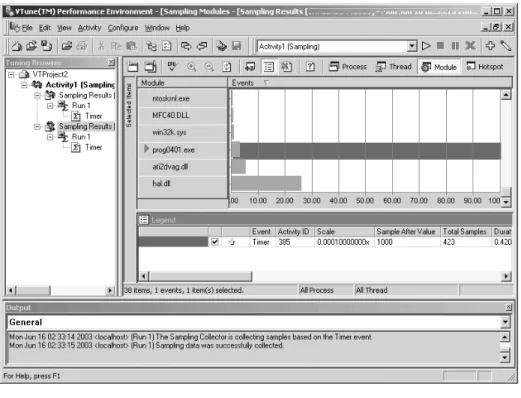The width and height of the screenshot is (521, 398).
Task: Open the Activity1 (Sampling) dropdown
Action: coord(412,46)
